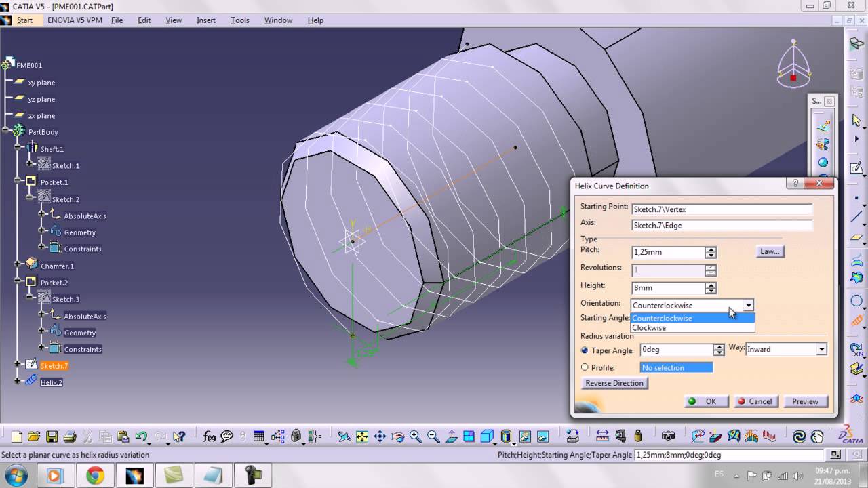Click the Save floppy disk icon
Screen dimensions: 868x488
(x=52, y=436)
